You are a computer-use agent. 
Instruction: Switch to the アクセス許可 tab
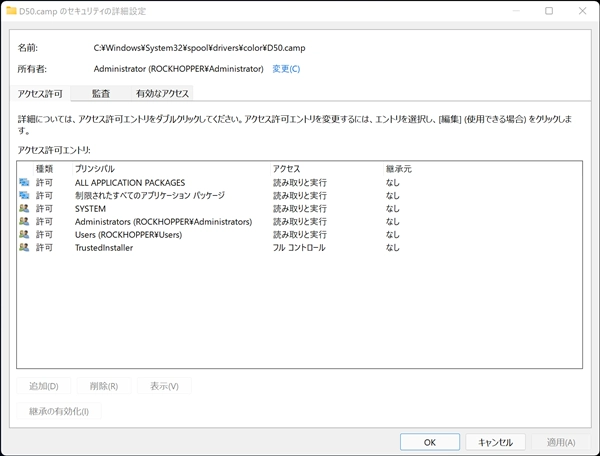point(40,94)
